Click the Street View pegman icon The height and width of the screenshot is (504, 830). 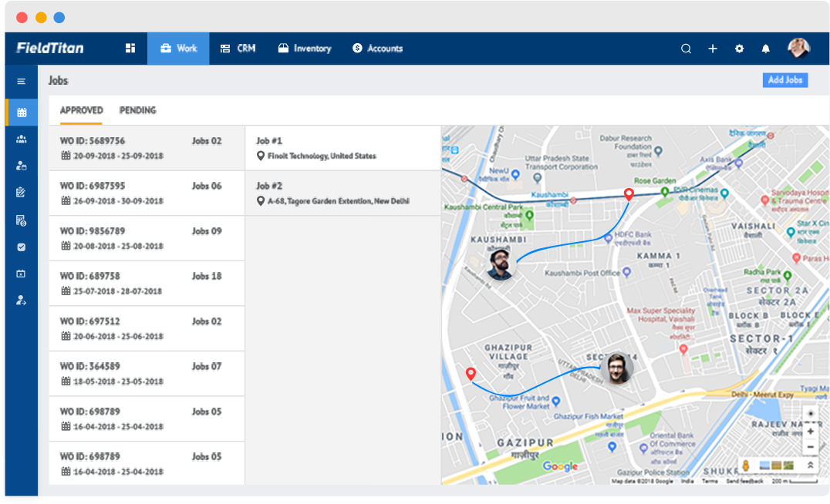click(745, 465)
